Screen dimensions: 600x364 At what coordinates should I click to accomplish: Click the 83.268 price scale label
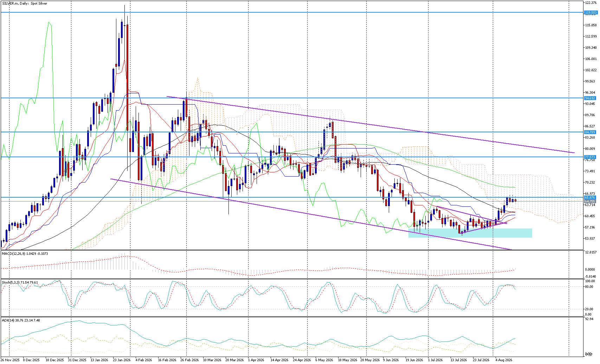[590, 138]
